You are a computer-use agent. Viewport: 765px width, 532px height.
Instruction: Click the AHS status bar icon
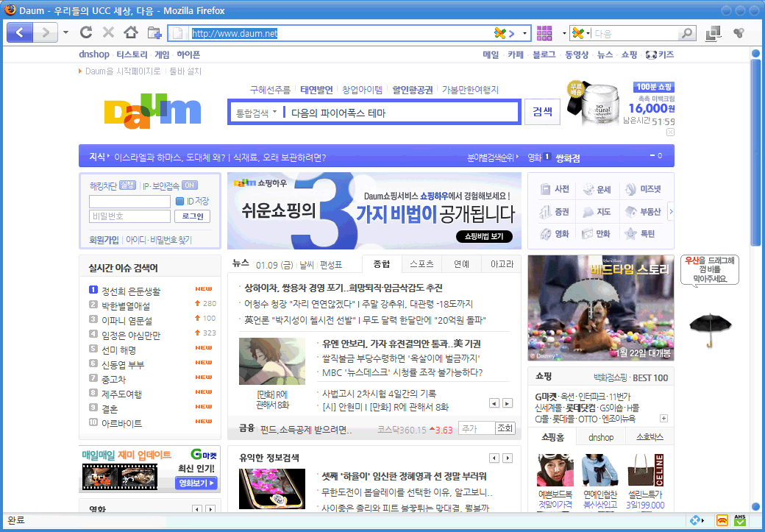(x=740, y=520)
